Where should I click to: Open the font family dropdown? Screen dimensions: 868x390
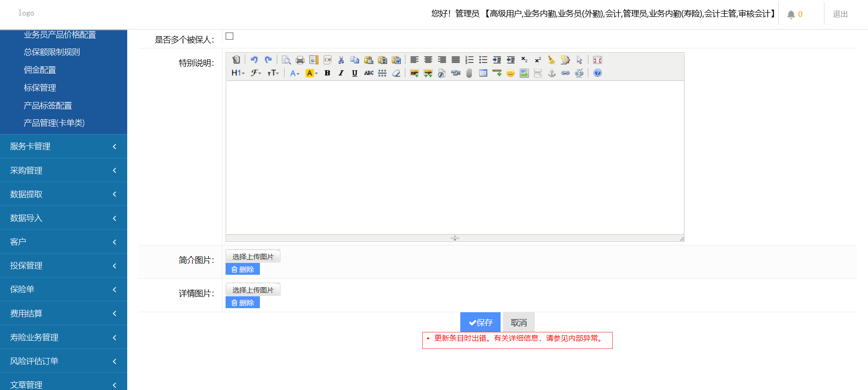coord(256,73)
